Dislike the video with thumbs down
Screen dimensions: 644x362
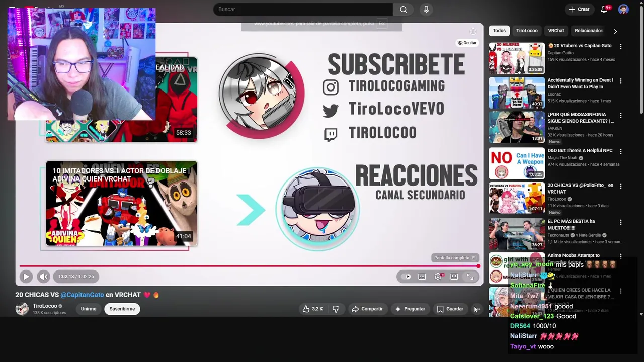[336, 309]
